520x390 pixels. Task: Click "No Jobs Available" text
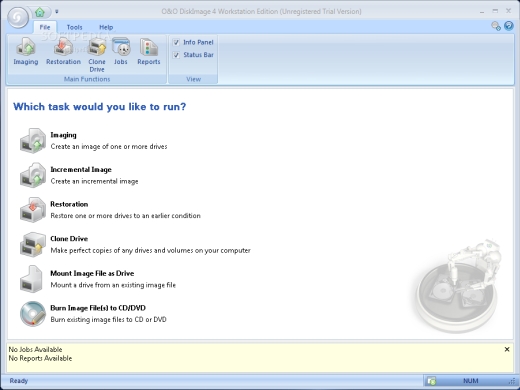pyautogui.click(x=35, y=349)
